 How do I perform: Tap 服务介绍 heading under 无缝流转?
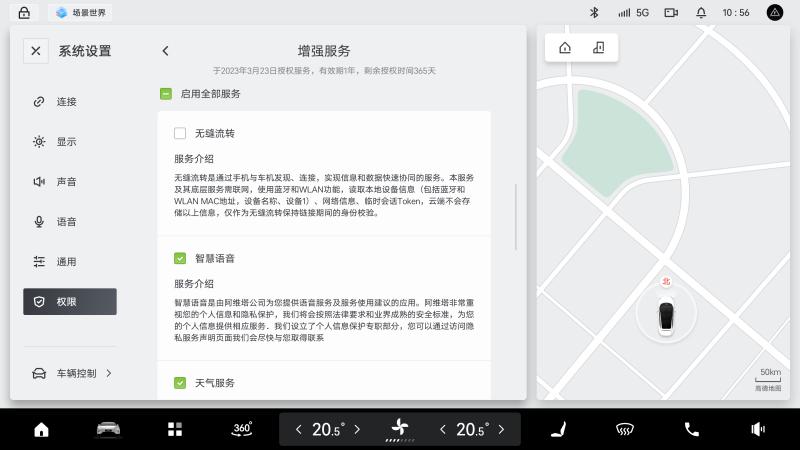click(194, 159)
